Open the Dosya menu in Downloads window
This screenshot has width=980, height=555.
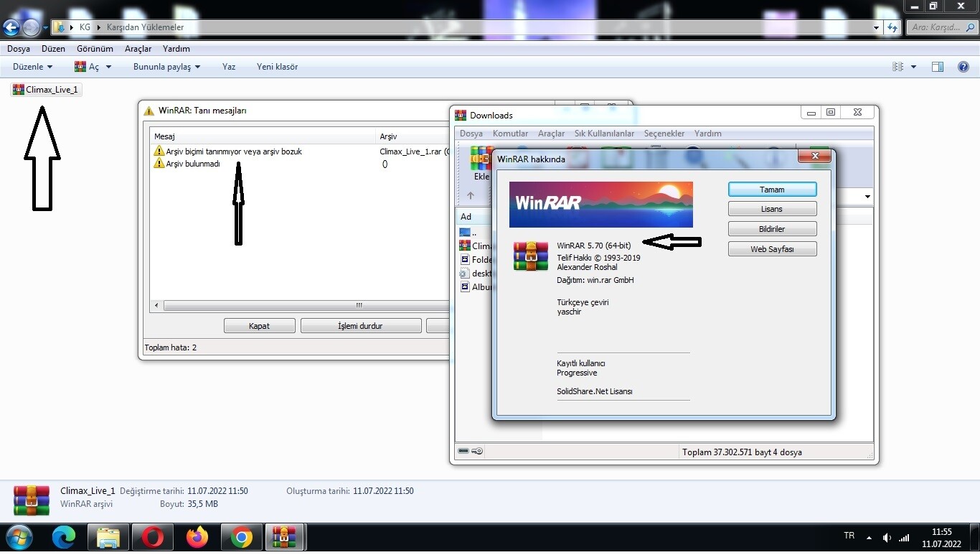471,134
